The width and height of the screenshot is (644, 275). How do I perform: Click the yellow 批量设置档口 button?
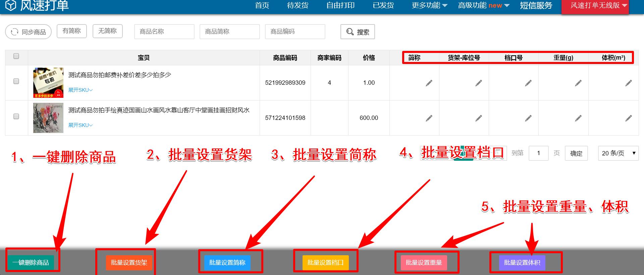click(x=326, y=263)
